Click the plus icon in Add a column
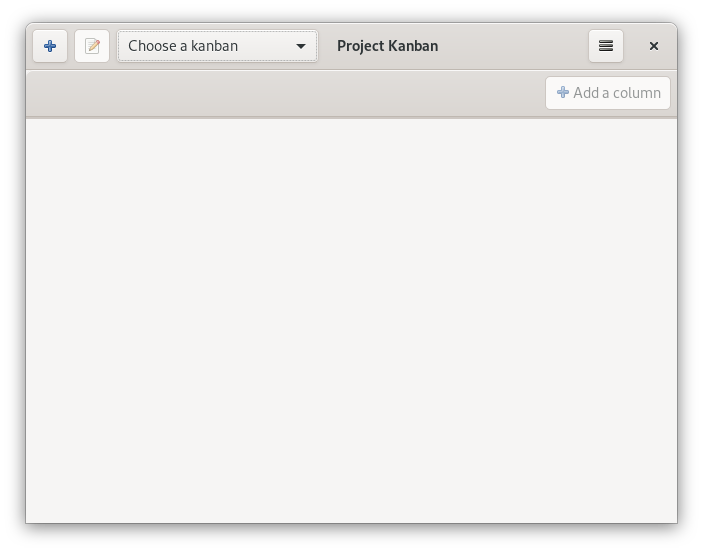This screenshot has height=552, width=703. 563,93
